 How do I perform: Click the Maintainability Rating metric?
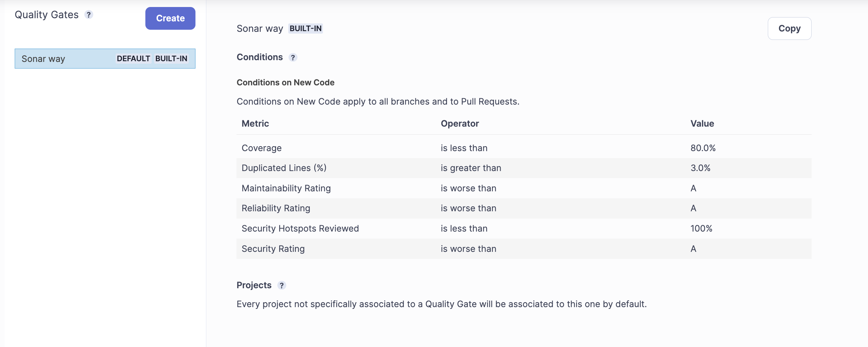click(286, 188)
